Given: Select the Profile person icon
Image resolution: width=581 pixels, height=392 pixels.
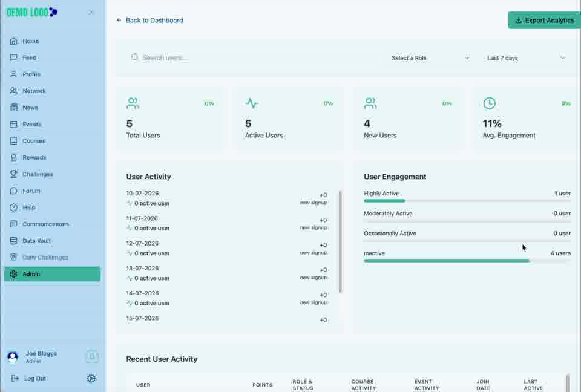Looking at the screenshot, I should coord(13,74).
